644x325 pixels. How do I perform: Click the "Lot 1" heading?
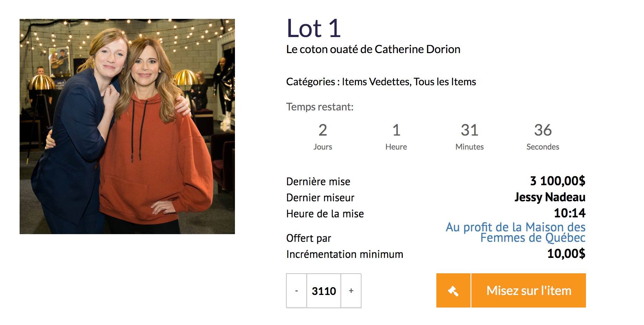313,28
